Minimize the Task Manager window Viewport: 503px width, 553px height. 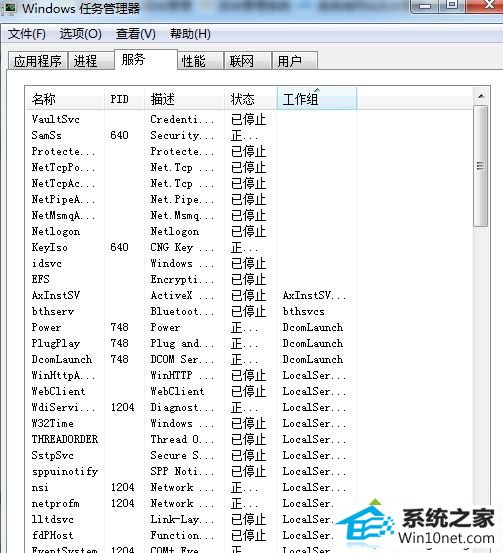425,6
